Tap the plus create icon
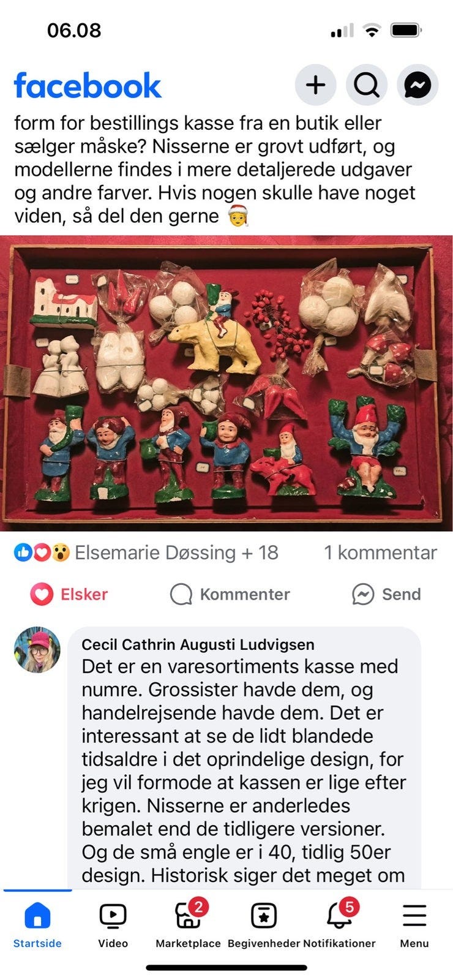This screenshot has height=980, width=453. 315,85
